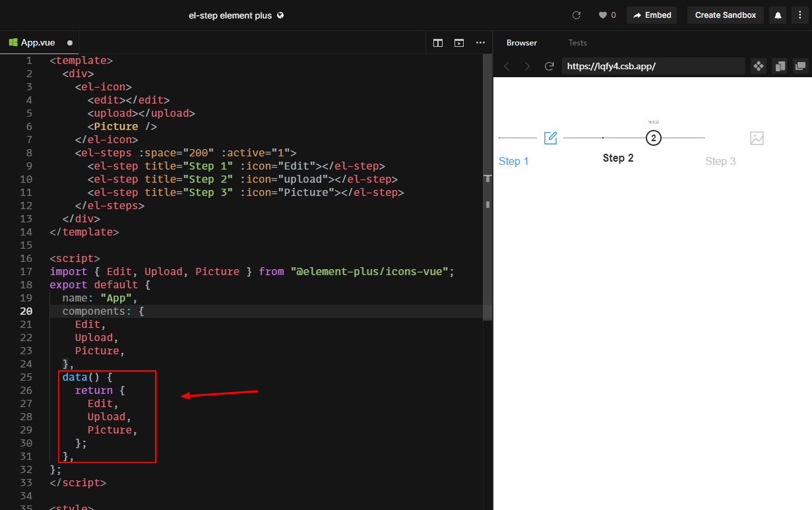Switch to the Browser tab
This screenshot has height=510, width=812.
[x=522, y=43]
